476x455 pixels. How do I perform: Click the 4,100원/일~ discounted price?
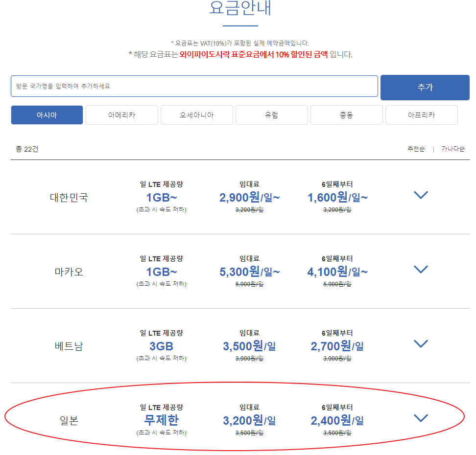pos(337,272)
